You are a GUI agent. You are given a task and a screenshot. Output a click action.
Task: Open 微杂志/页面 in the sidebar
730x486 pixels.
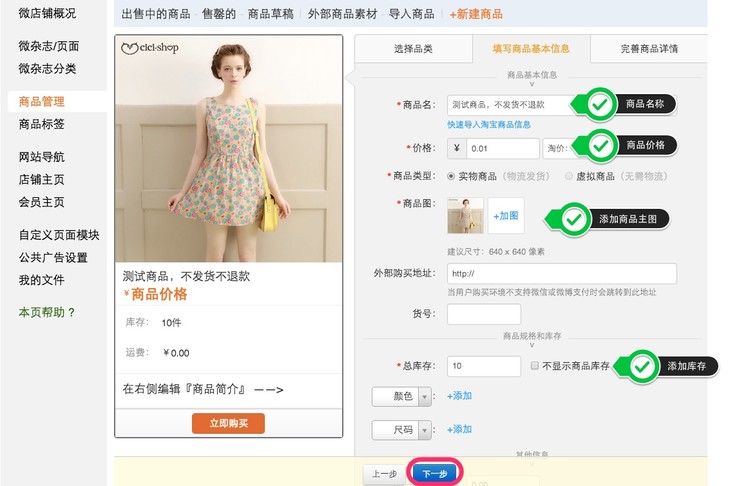point(49,46)
